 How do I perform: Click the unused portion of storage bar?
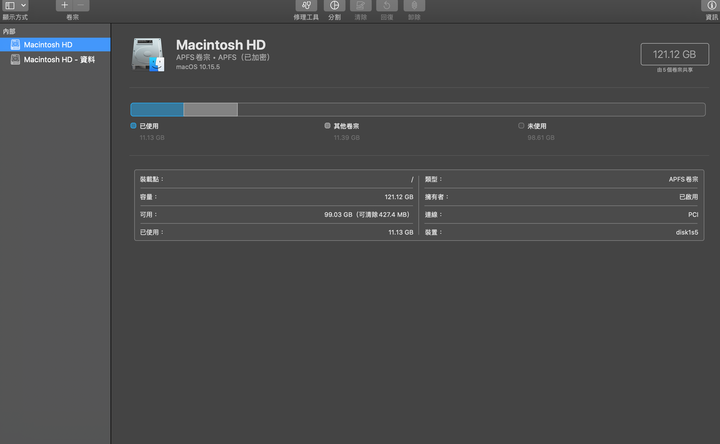pos(472,109)
